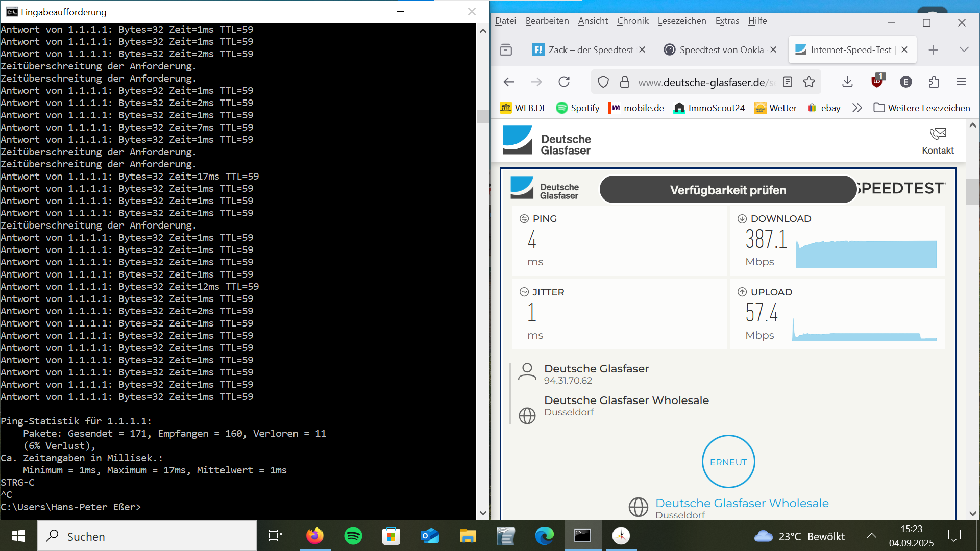Open the Datei menu
The height and width of the screenshot is (551, 980).
[505, 21]
